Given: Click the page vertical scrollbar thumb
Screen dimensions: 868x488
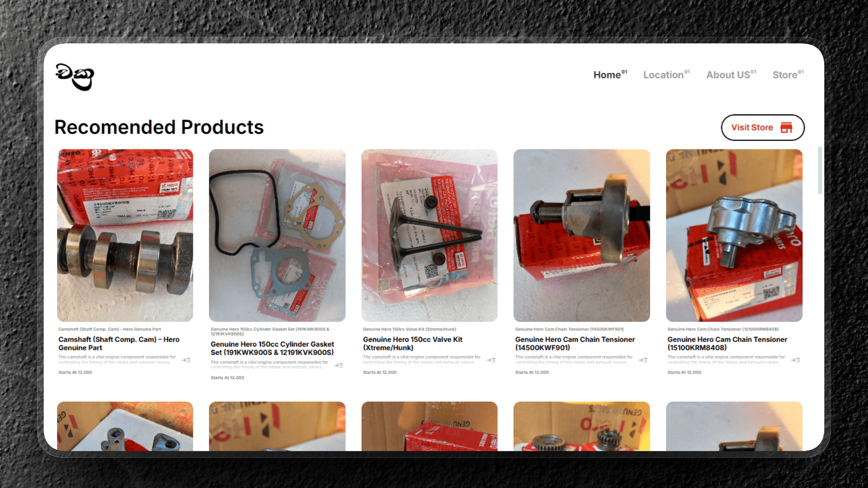Looking at the screenshot, I should coord(820,170).
